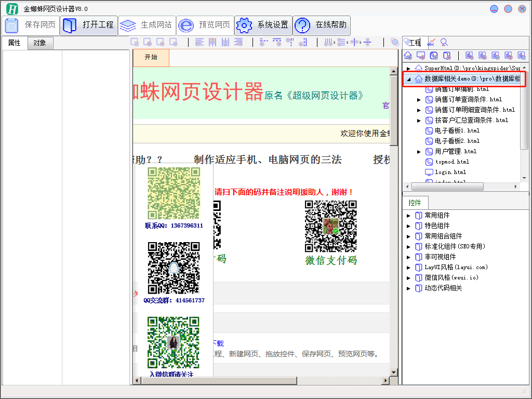Align selected controls to the left
Viewport: 532px width, 399px height.
pyautogui.click(x=199, y=42)
